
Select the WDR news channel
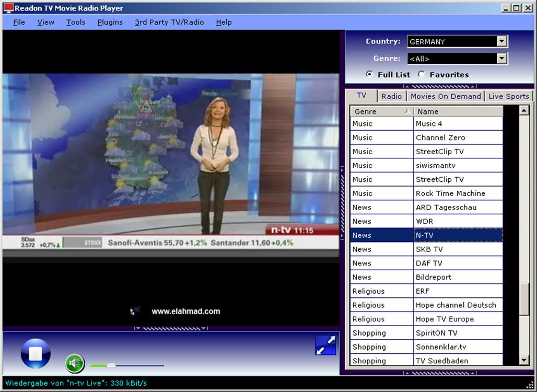tap(426, 222)
